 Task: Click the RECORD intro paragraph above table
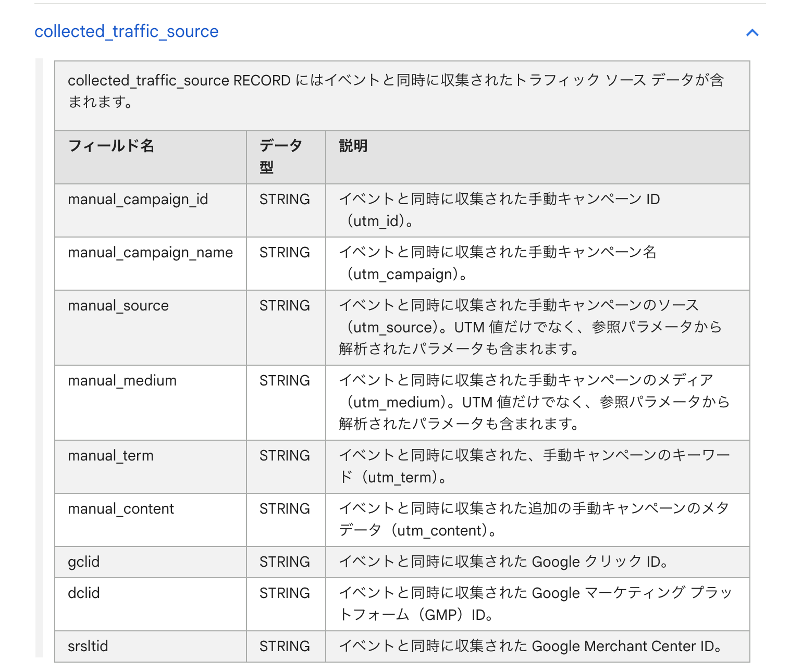(396, 91)
